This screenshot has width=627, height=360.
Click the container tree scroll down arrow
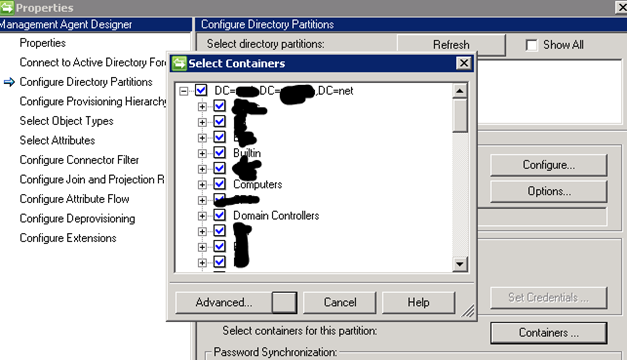(460, 264)
